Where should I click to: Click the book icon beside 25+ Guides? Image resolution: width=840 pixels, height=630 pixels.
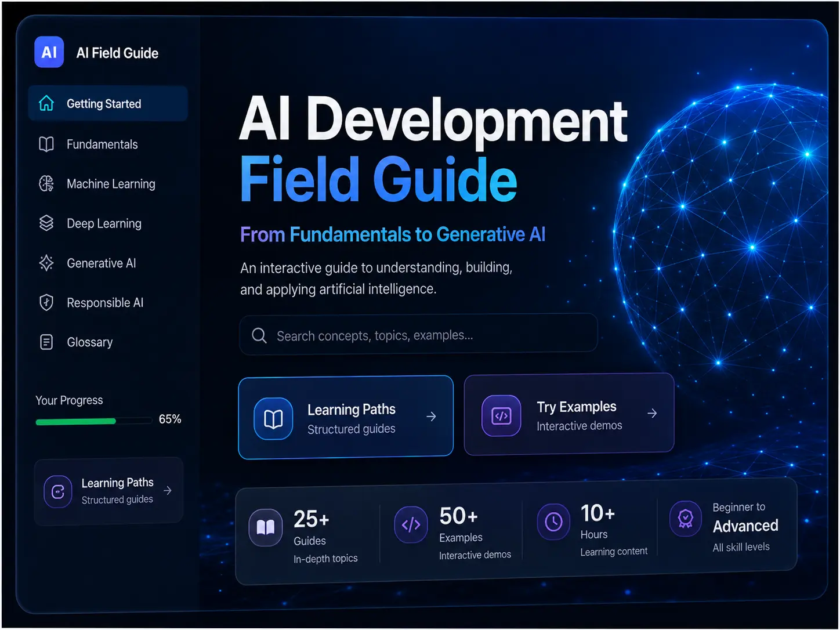(266, 527)
